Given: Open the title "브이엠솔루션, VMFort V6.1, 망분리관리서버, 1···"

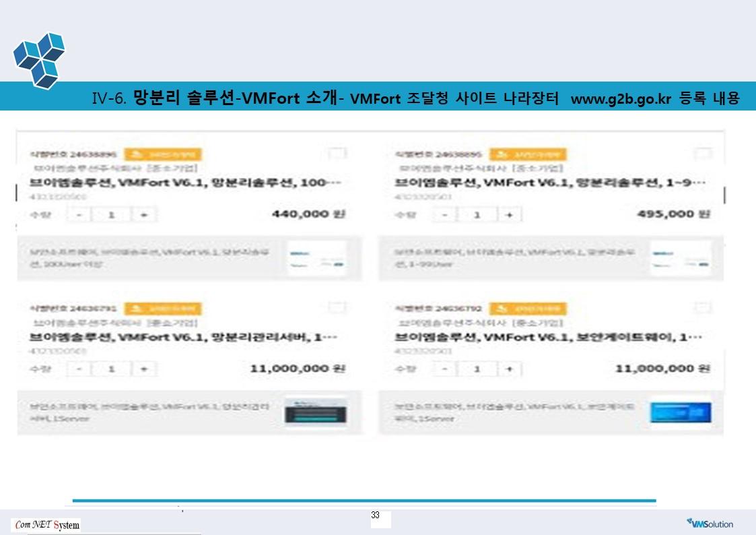Looking at the screenshot, I should 183,337.
